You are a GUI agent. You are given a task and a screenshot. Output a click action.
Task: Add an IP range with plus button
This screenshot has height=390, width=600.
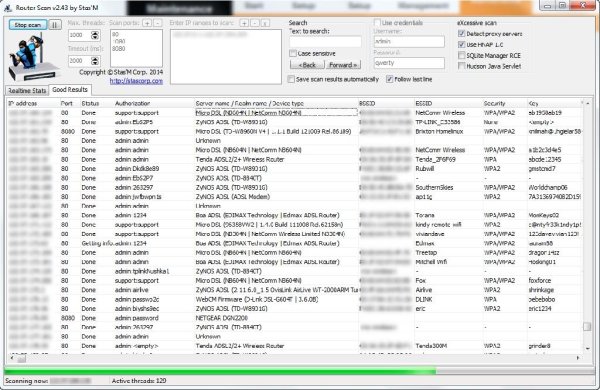tap(244, 23)
